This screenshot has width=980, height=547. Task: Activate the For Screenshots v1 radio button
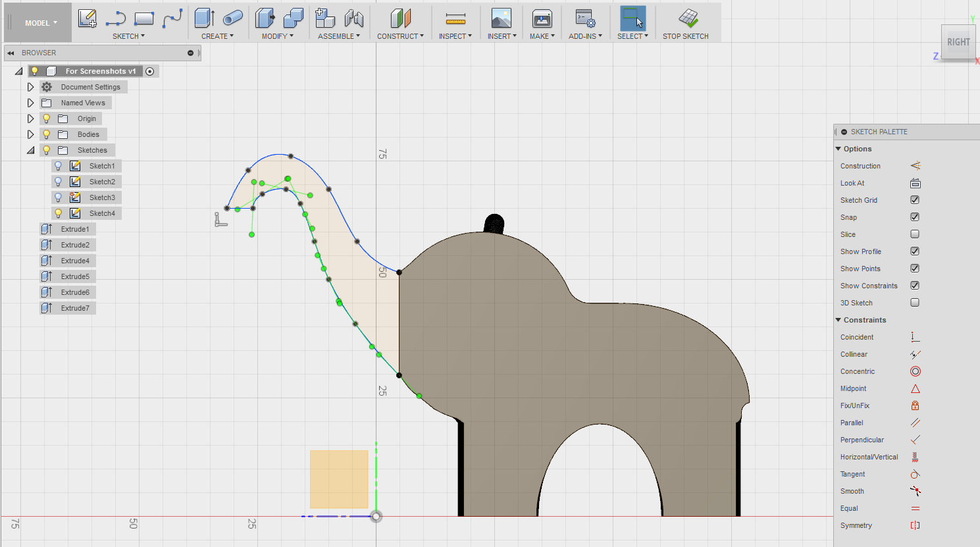point(150,71)
